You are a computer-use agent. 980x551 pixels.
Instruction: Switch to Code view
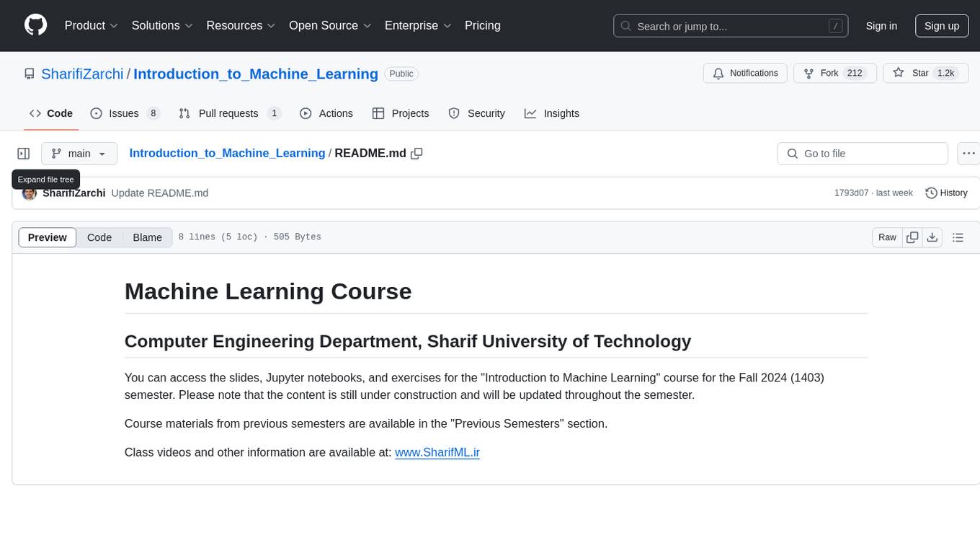pyautogui.click(x=99, y=237)
